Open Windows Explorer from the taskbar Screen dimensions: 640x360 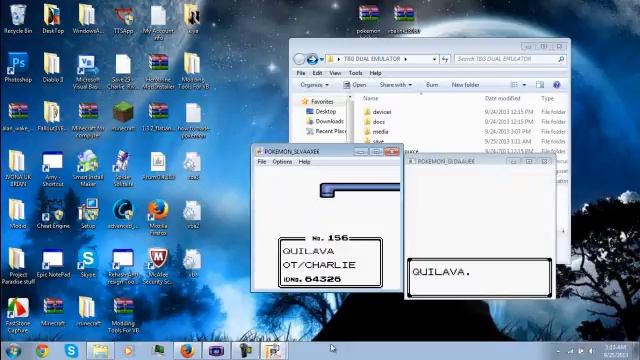[100, 351]
